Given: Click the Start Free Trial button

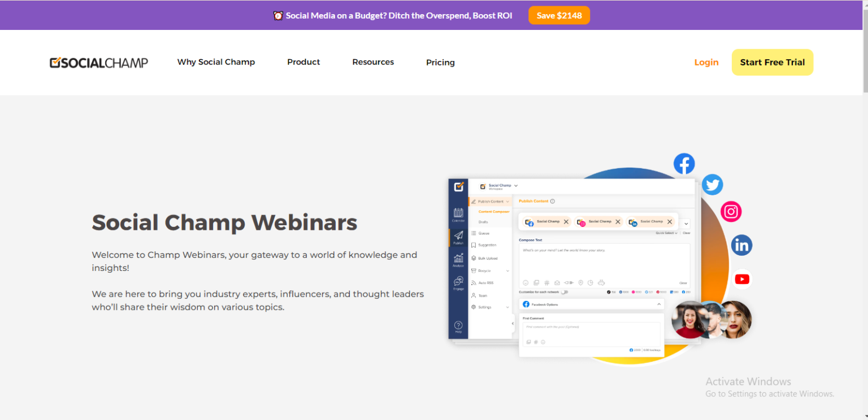Looking at the screenshot, I should pos(772,62).
